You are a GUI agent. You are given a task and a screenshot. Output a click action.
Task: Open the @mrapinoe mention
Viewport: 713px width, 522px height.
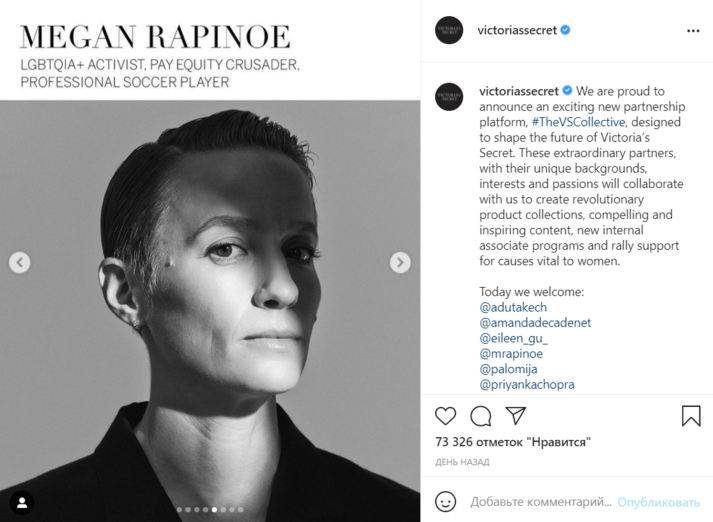511,354
